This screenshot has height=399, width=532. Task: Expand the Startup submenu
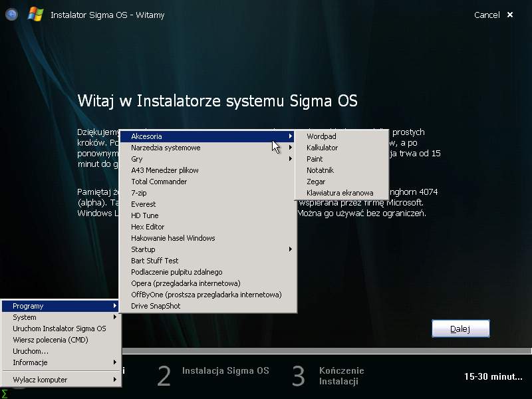click(207, 249)
